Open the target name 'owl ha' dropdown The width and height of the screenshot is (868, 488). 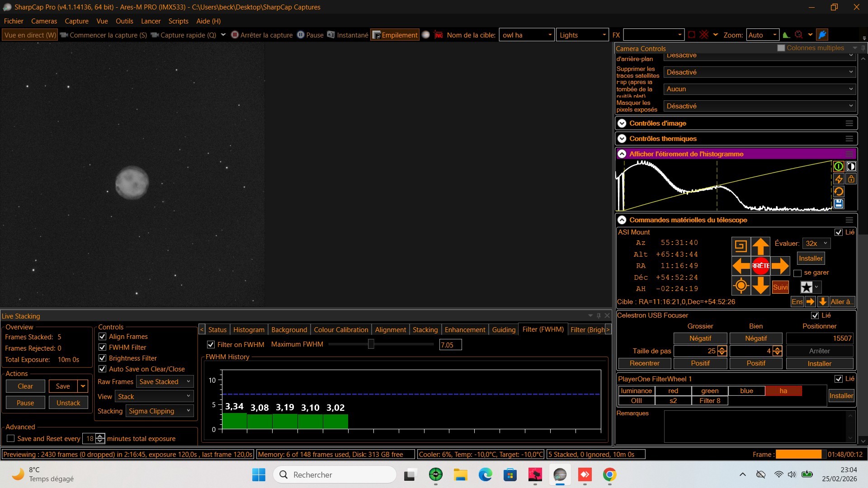pos(527,35)
